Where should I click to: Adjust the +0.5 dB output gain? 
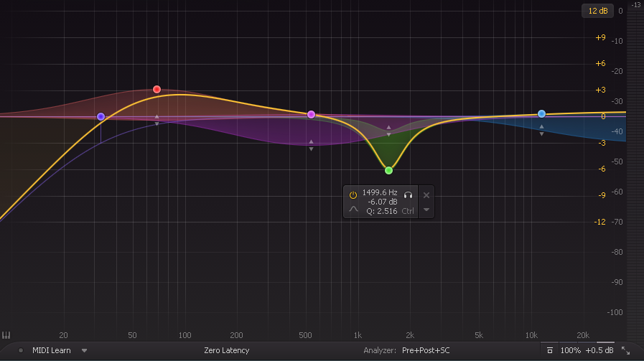599,350
